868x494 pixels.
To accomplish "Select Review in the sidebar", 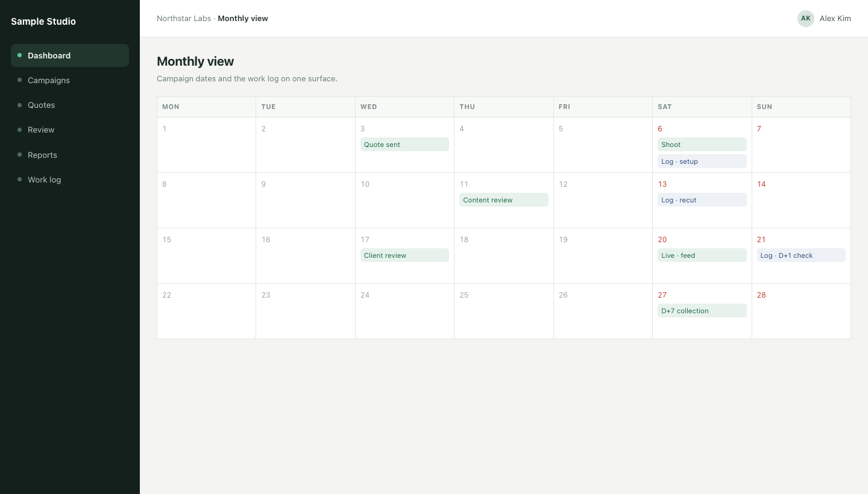I will coord(70,130).
